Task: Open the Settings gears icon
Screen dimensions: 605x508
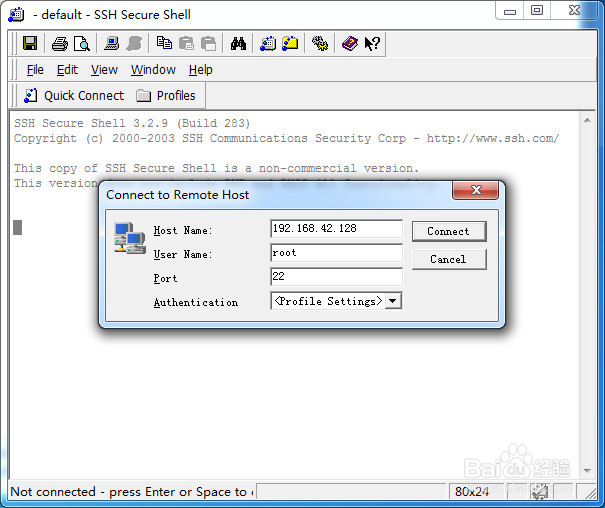Action: pyautogui.click(x=320, y=44)
